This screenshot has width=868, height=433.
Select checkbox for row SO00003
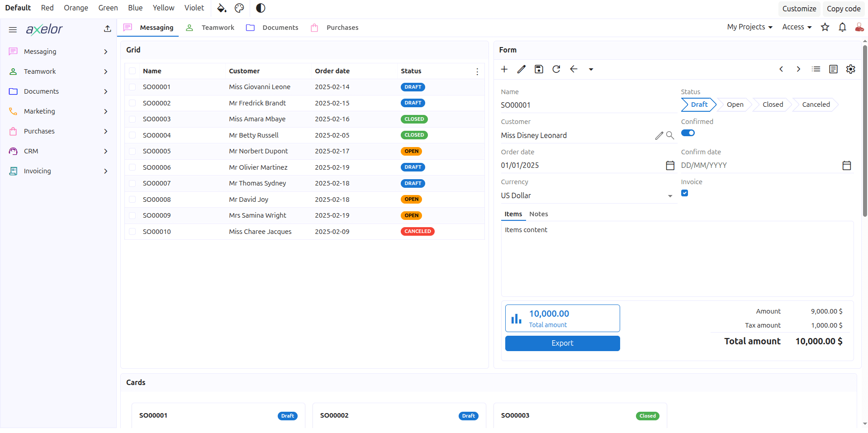tap(132, 119)
